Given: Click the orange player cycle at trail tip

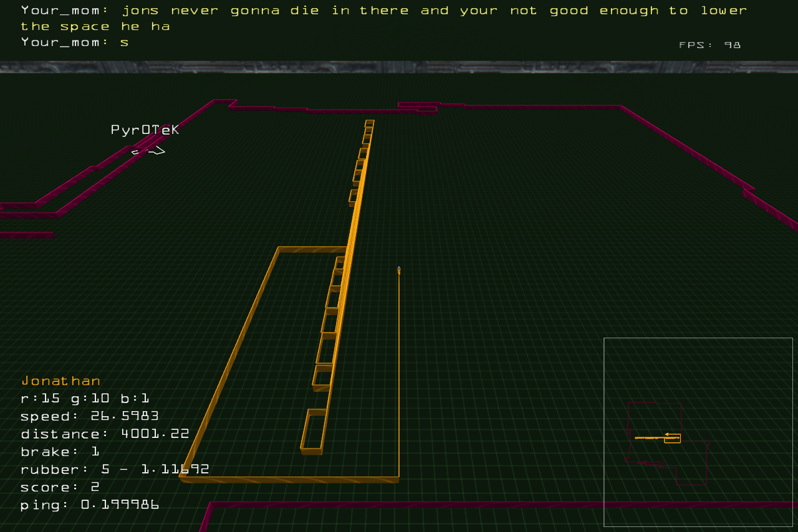Looking at the screenshot, I should point(399,270).
